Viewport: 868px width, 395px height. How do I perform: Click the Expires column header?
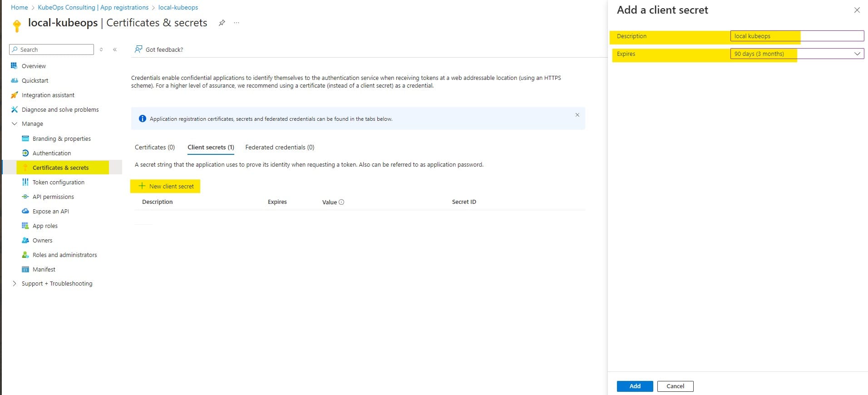tap(277, 202)
